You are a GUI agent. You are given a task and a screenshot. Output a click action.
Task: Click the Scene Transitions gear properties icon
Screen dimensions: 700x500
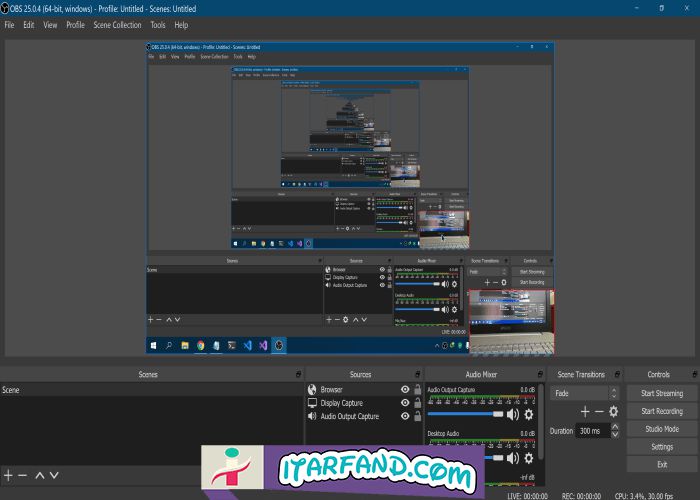tap(613, 411)
